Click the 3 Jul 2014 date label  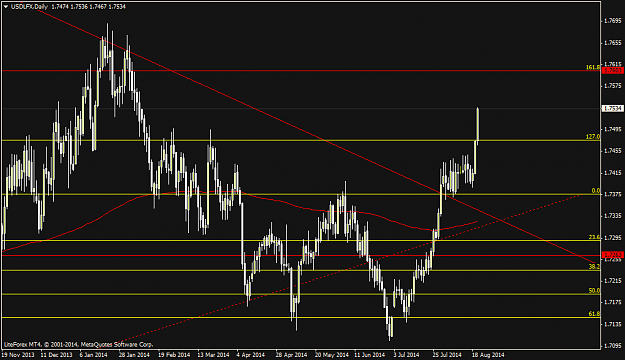pyautogui.click(x=407, y=354)
